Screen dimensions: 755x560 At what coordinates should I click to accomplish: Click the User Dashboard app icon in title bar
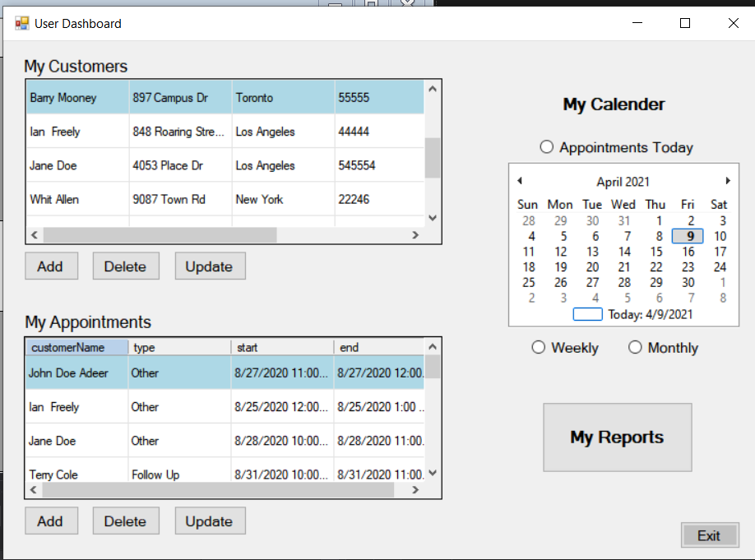[x=21, y=23]
